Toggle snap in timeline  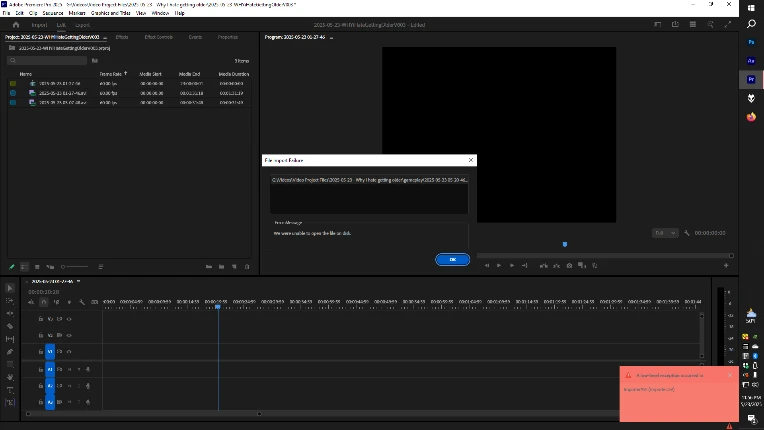tap(44, 302)
